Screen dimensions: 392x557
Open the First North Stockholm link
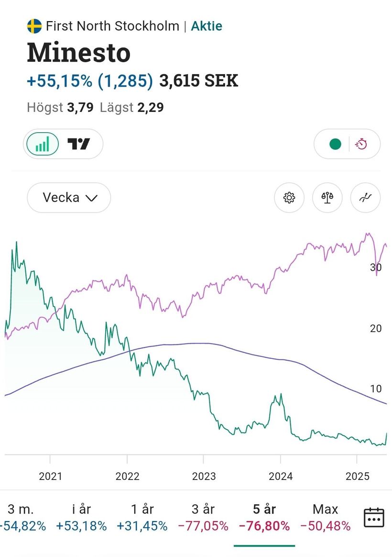pos(112,26)
